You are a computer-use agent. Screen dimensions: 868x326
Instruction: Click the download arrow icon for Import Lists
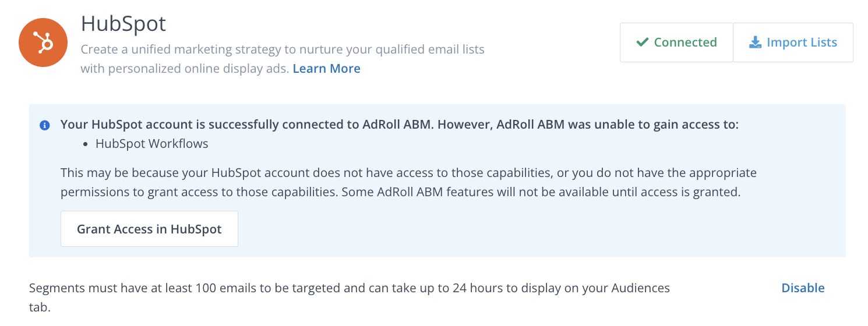755,42
